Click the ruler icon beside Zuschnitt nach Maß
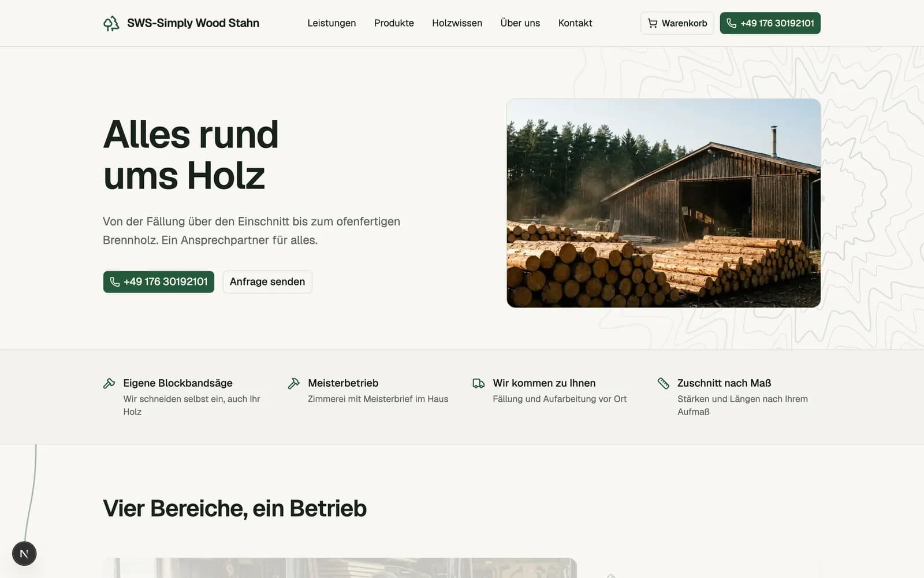Screen dimensions: 924x578 (x=664, y=383)
